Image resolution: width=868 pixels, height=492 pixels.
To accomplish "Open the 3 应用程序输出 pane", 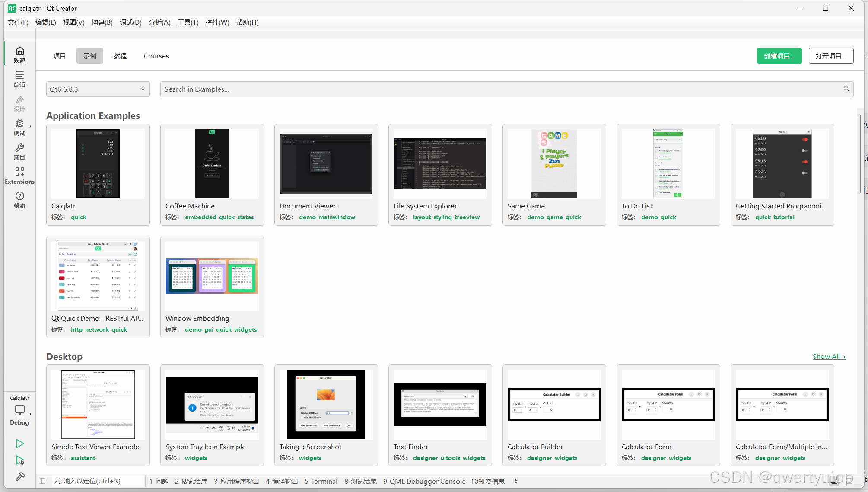I will coord(236,481).
